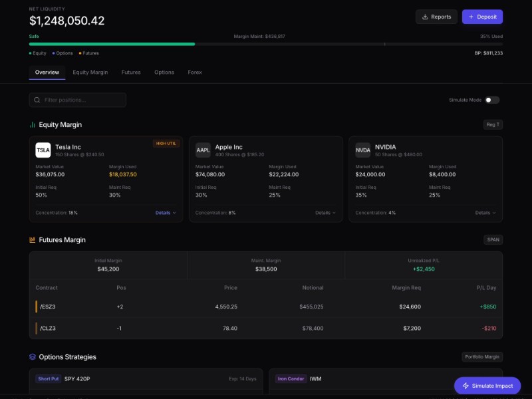Click the search magnifier icon in filter
The image size is (532, 399).
coord(37,100)
